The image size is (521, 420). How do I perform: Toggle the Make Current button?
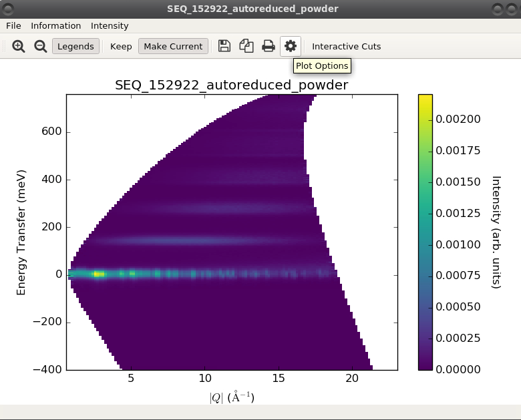173,46
